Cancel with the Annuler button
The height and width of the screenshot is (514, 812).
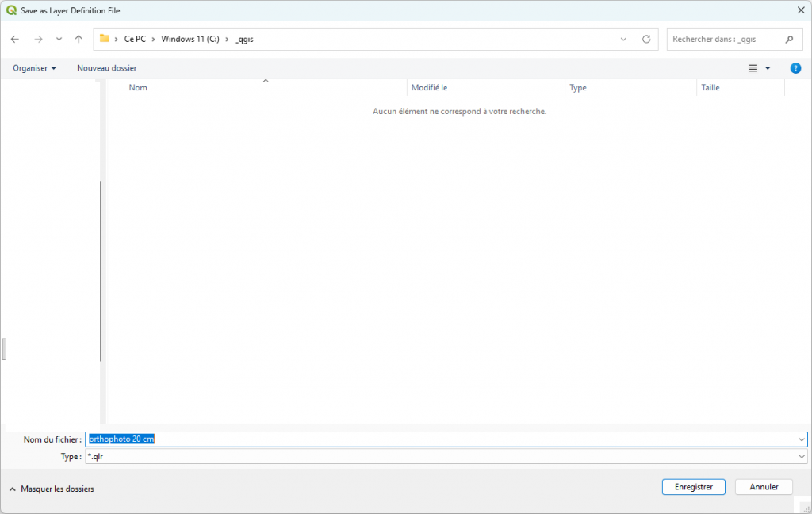[x=764, y=487]
